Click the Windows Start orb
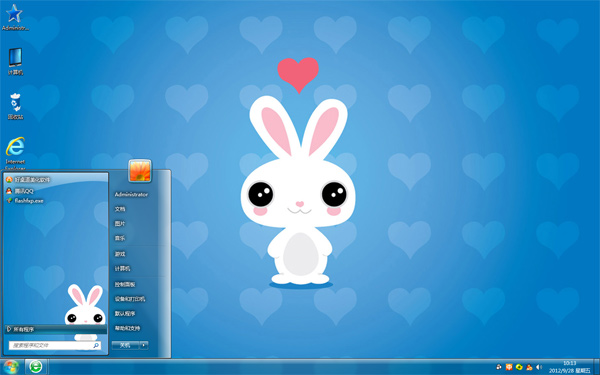Viewport: 600px width, 375px height. pos(11,367)
